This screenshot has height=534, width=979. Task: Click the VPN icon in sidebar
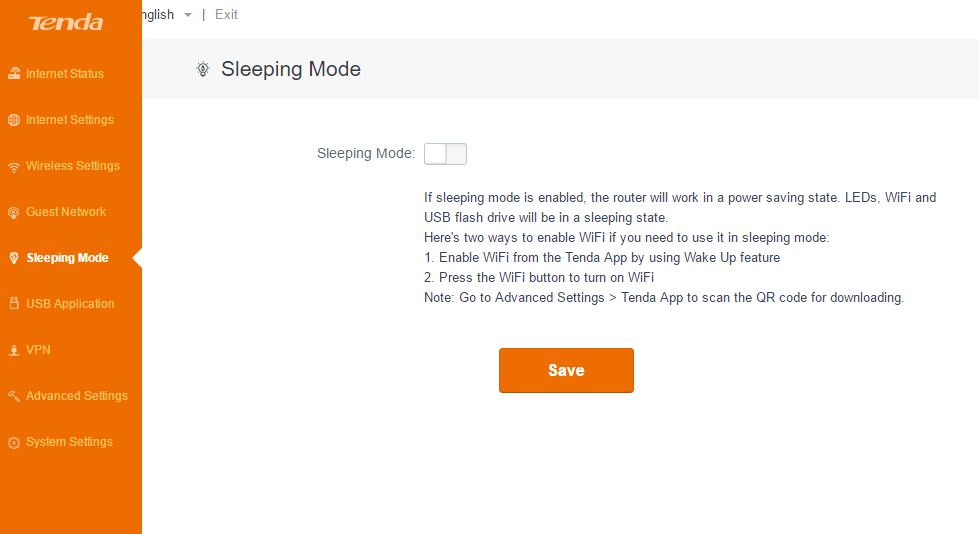pyautogui.click(x=14, y=351)
